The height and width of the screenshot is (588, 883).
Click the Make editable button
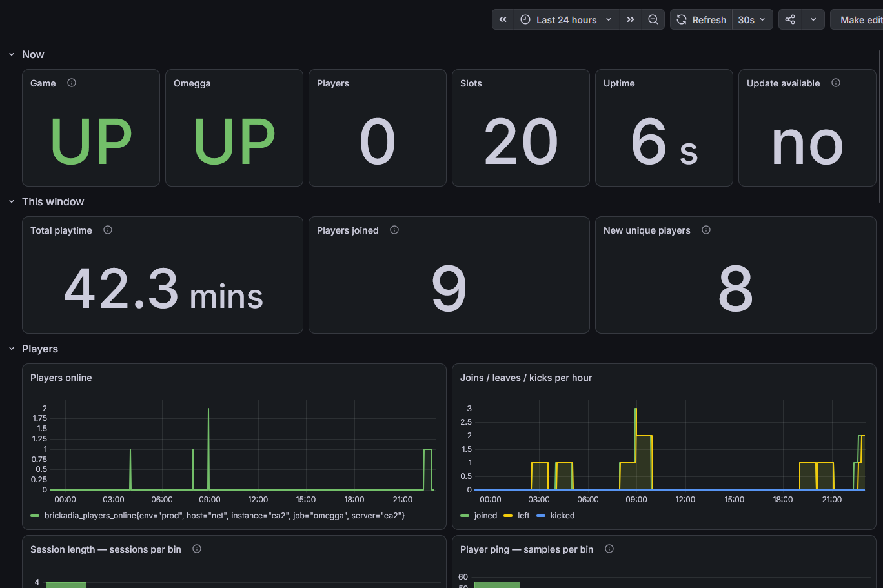coord(857,19)
